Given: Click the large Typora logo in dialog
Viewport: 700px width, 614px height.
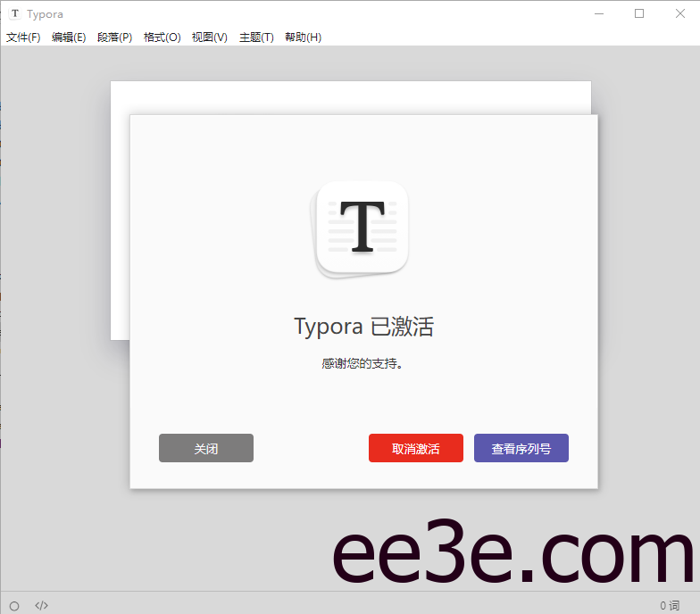Looking at the screenshot, I should [x=360, y=229].
